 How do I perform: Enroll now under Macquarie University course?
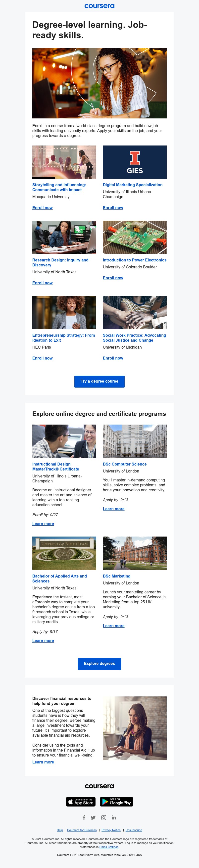(x=43, y=208)
